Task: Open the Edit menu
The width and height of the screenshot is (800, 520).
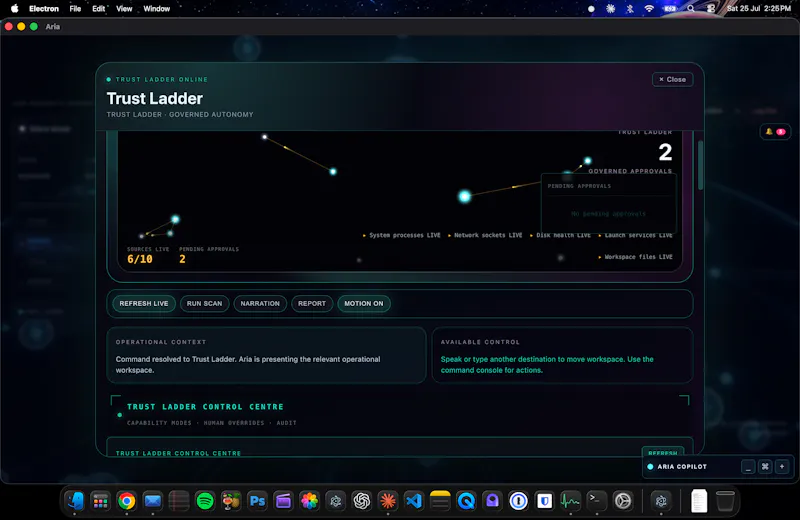Action: coord(98,9)
